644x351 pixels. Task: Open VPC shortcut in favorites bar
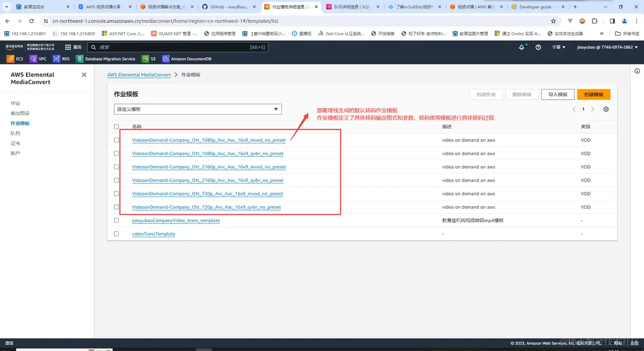click(38, 59)
